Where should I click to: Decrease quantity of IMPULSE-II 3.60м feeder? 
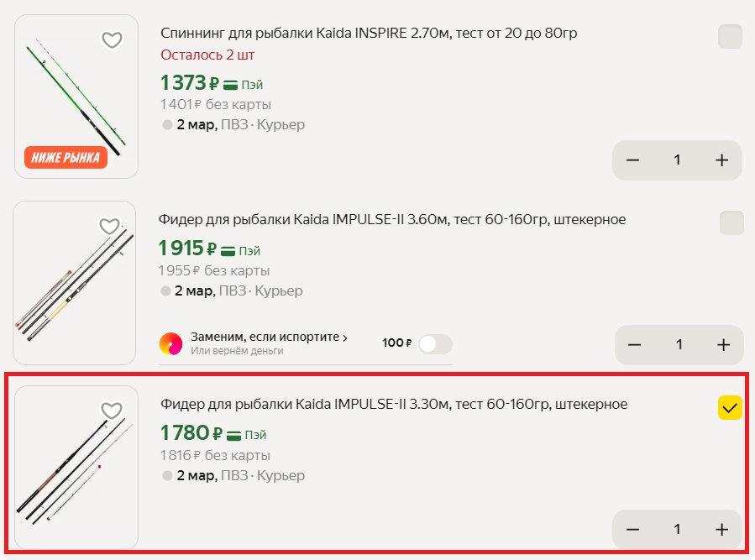tap(635, 344)
